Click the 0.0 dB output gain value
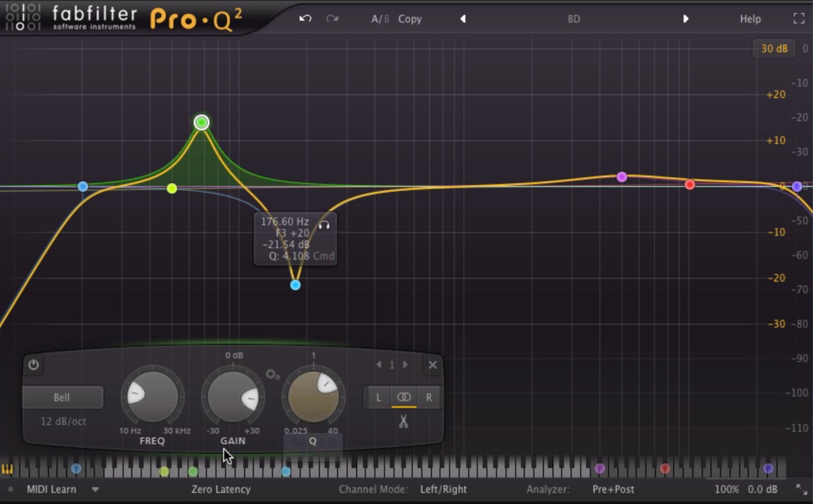The width and height of the screenshot is (813, 504). [x=763, y=489]
